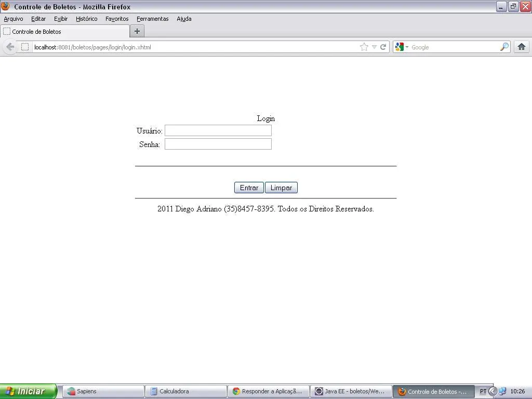The image size is (532, 399).
Task: Click the search magnifier icon
Action: click(504, 47)
